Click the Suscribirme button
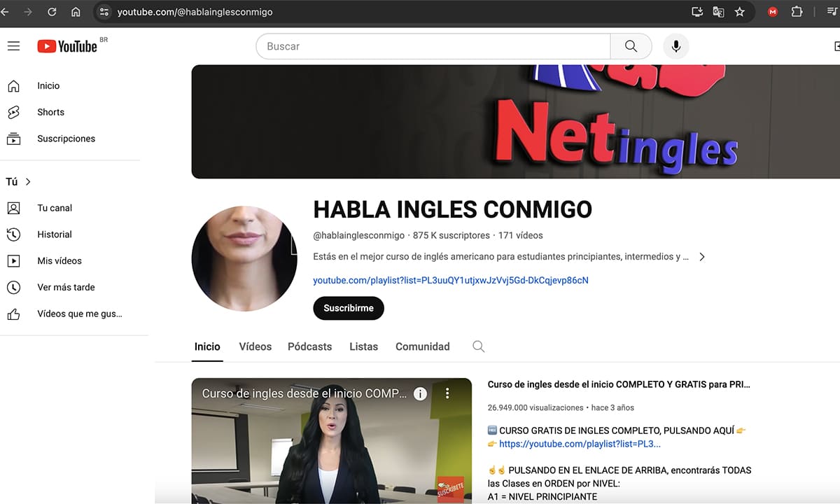The width and height of the screenshot is (840, 504). pyautogui.click(x=349, y=308)
